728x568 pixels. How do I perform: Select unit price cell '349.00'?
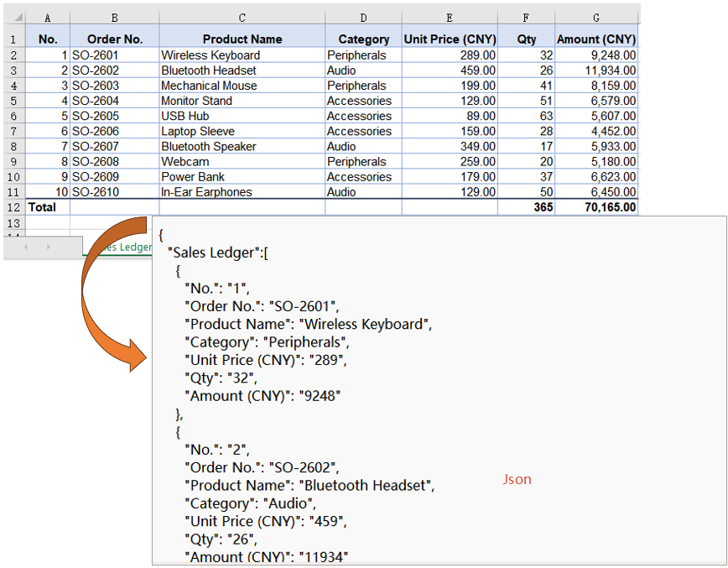450,146
